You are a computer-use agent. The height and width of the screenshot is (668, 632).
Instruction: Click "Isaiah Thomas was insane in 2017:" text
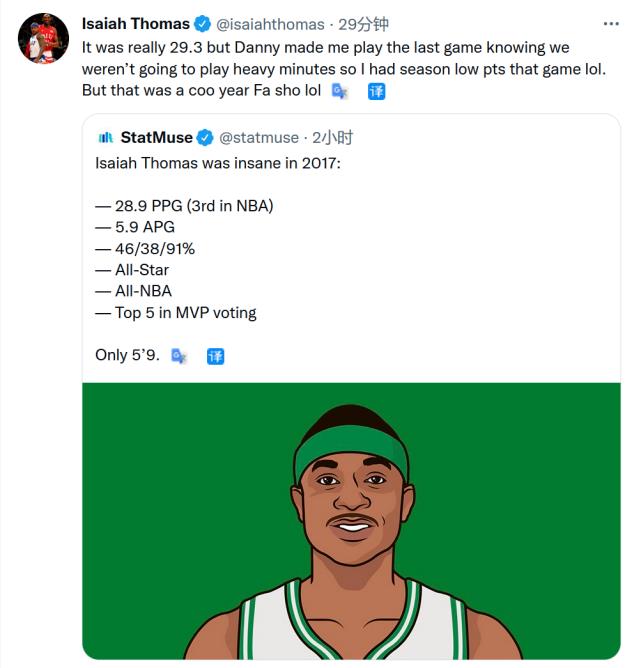(218, 162)
